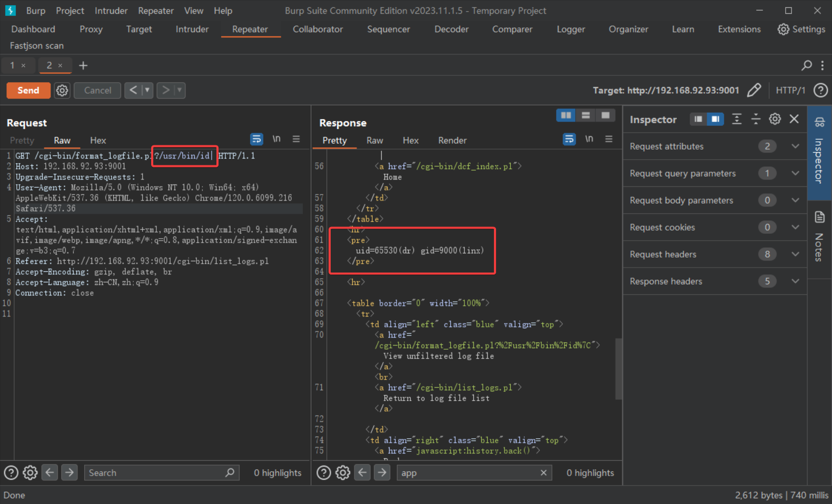Viewport: 832px width, 504px height.
Task: Open Notes side tab
Action: (819, 237)
